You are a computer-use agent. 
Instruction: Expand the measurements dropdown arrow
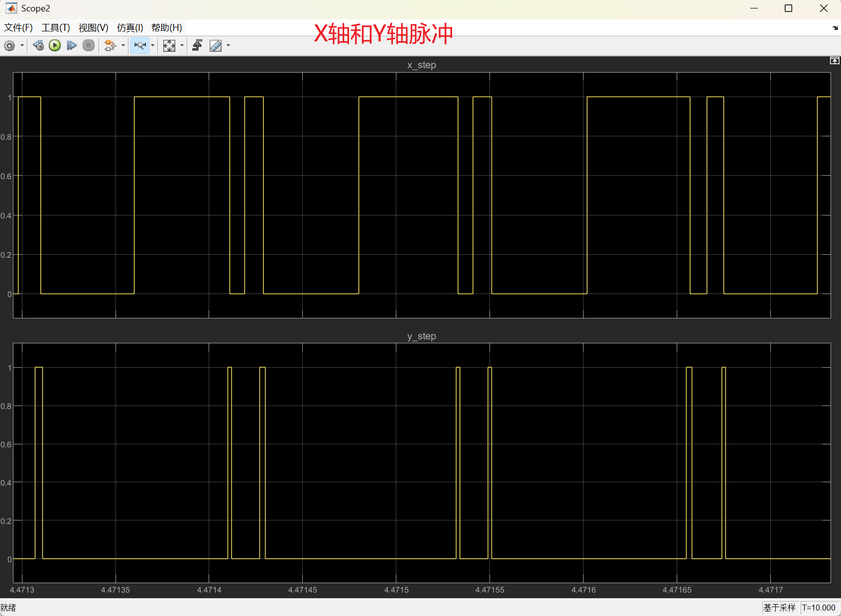(228, 46)
